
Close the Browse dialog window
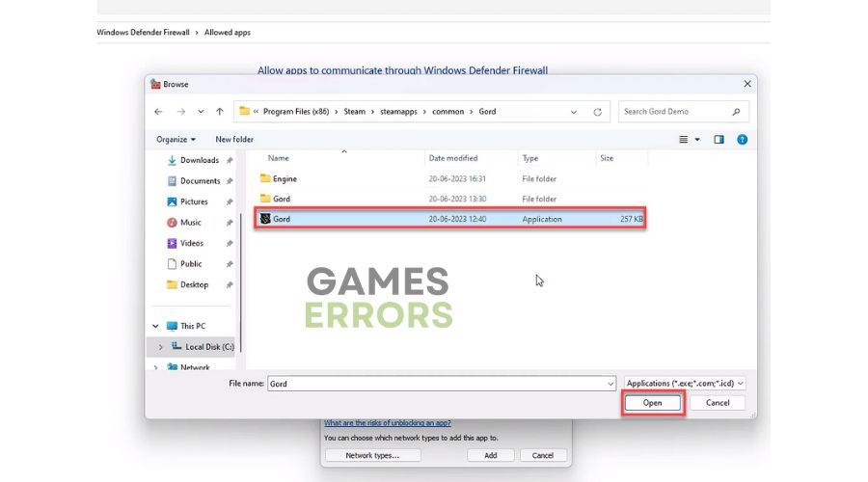[747, 84]
